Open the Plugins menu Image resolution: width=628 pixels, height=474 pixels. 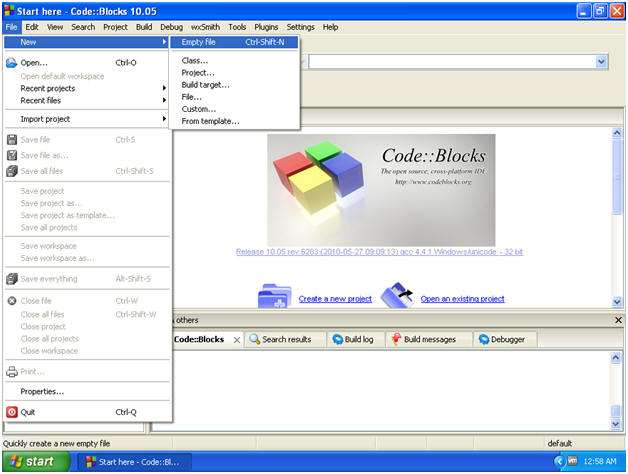(266, 27)
